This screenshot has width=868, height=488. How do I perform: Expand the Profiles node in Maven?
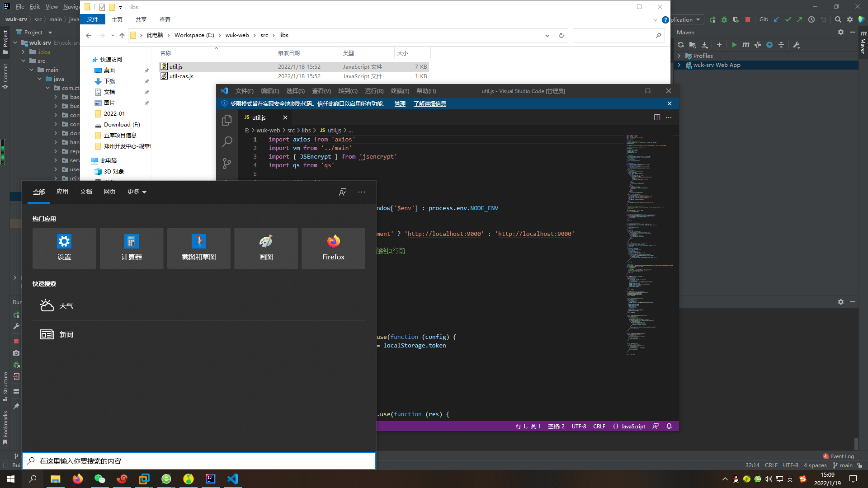point(679,56)
